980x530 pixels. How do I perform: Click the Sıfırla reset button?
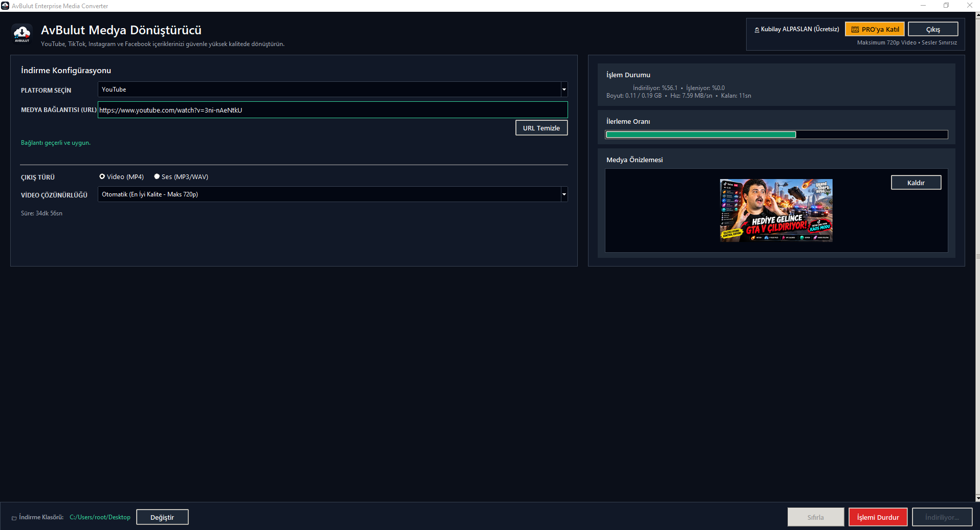coord(816,517)
